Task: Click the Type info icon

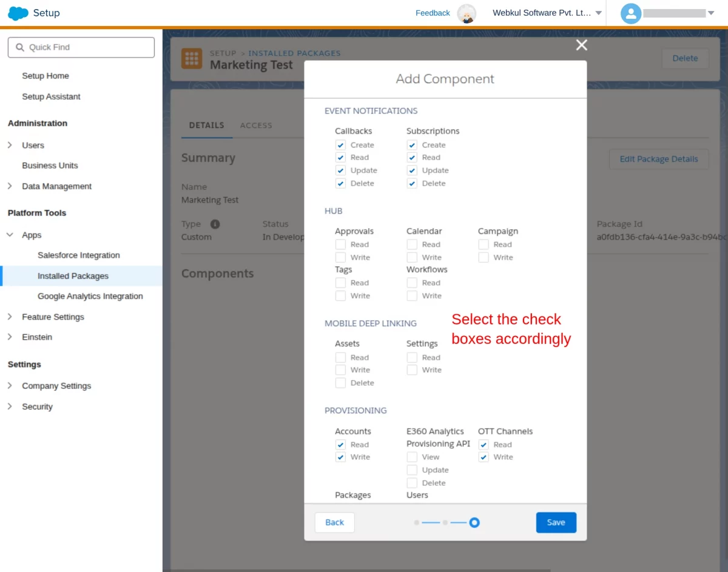Action: pyautogui.click(x=215, y=224)
